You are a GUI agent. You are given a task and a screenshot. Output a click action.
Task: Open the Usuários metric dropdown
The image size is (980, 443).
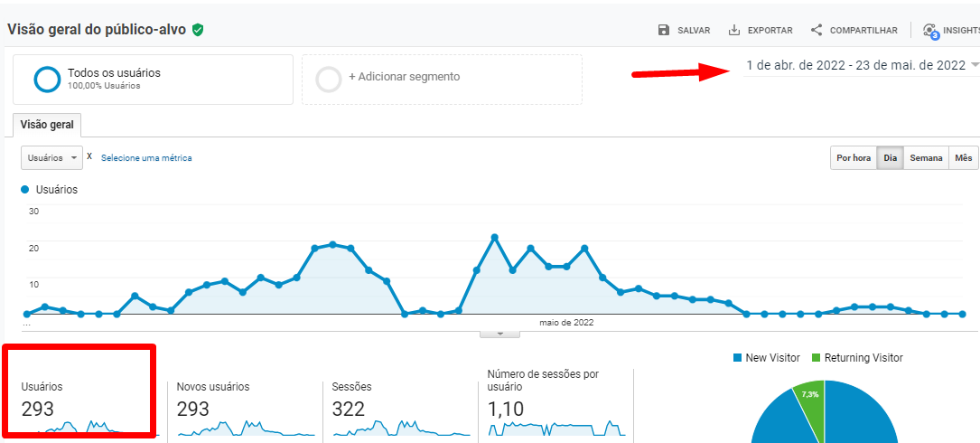[x=51, y=157]
